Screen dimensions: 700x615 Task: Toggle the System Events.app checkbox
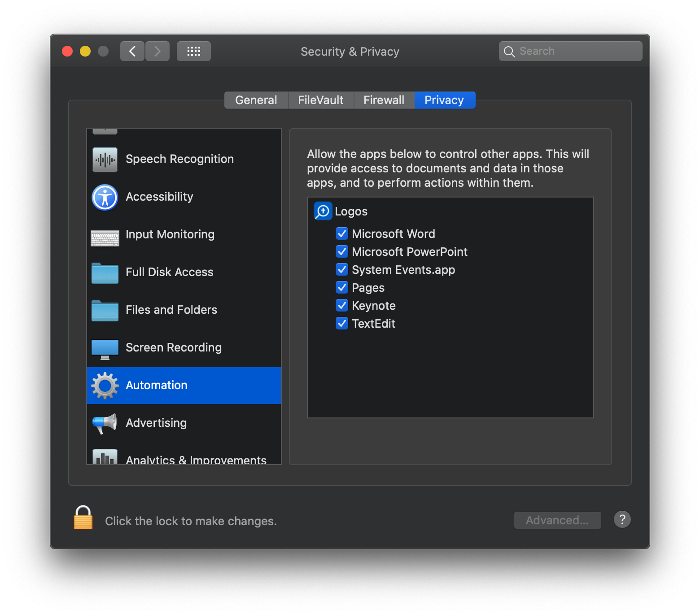pyautogui.click(x=342, y=269)
